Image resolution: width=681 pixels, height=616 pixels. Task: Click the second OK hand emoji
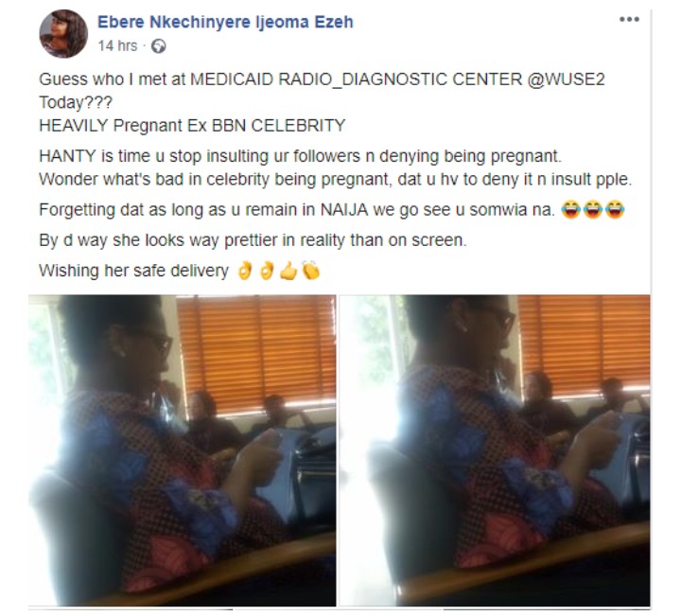point(268,272)
